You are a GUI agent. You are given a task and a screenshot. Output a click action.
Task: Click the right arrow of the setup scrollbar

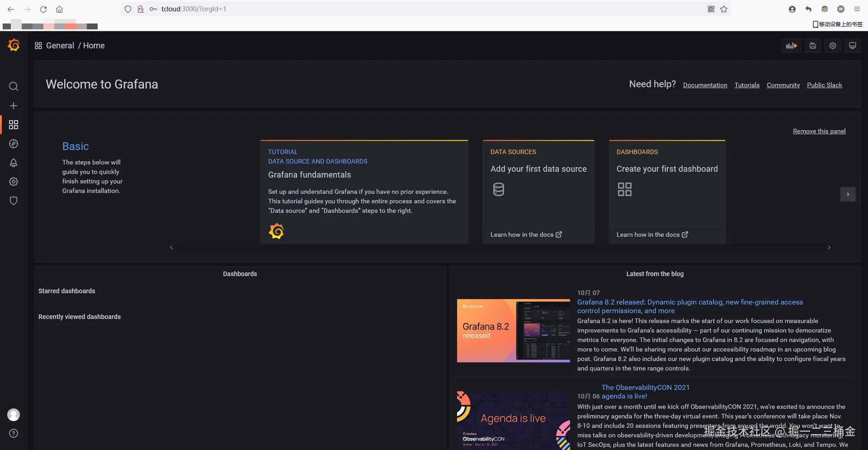point(829,248)
